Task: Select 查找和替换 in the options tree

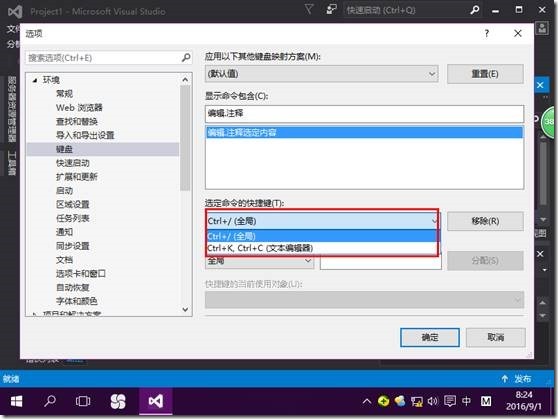Action: (x=77, y=121)
